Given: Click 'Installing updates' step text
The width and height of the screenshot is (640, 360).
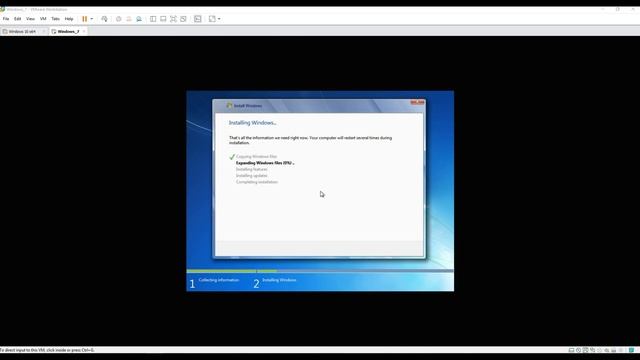Looking at the screenshot, I should click(251, 176).
